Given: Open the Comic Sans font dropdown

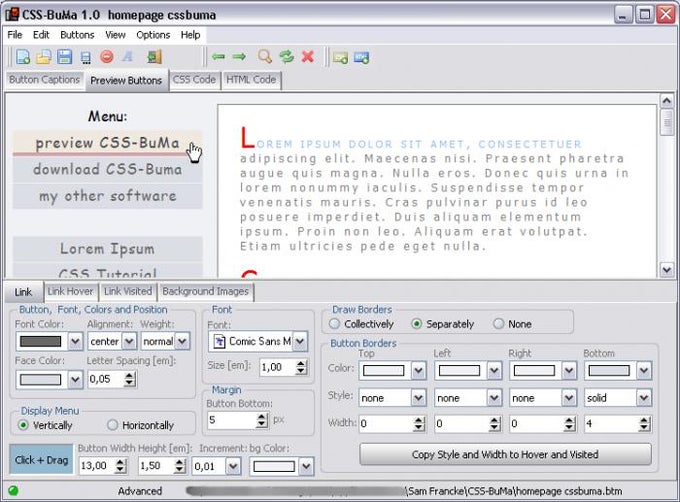Looking at the screenshot, I should pyautogui.click(x=300, y=341).
